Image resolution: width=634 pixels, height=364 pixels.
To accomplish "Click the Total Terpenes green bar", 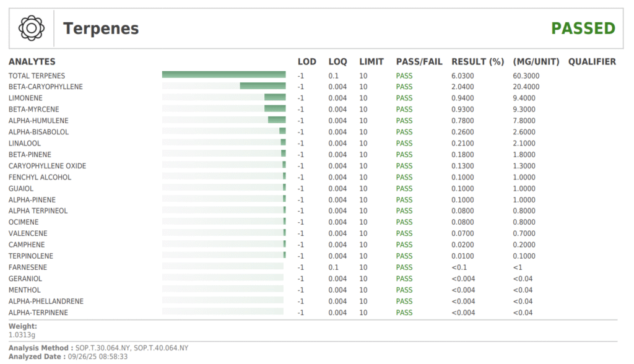I will (x=224, y=76).
